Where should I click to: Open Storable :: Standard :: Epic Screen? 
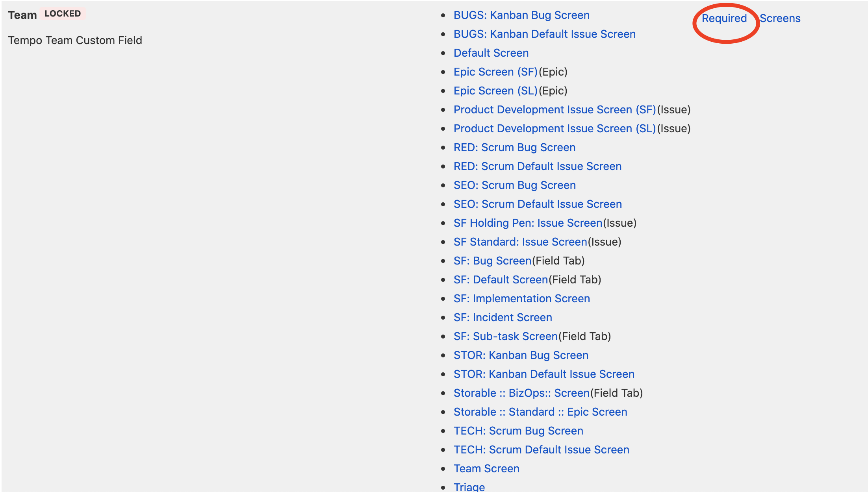[x=540, y=412]
